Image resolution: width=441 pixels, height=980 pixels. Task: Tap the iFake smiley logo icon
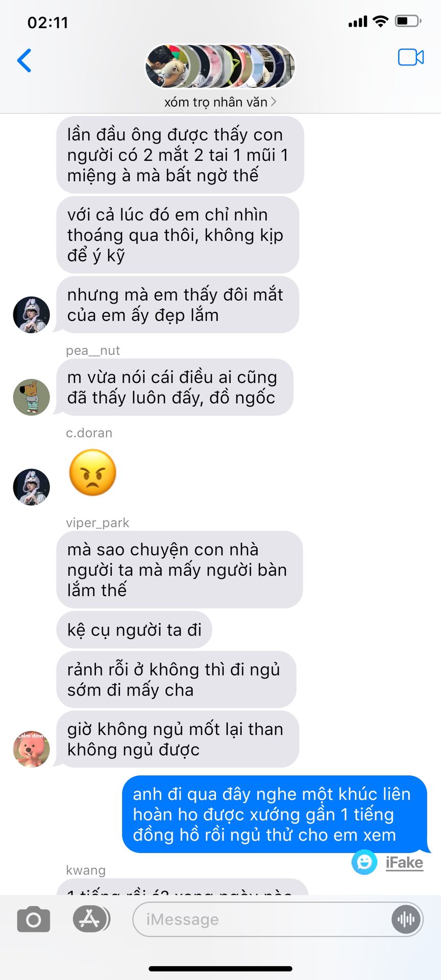tap(364, 862)
